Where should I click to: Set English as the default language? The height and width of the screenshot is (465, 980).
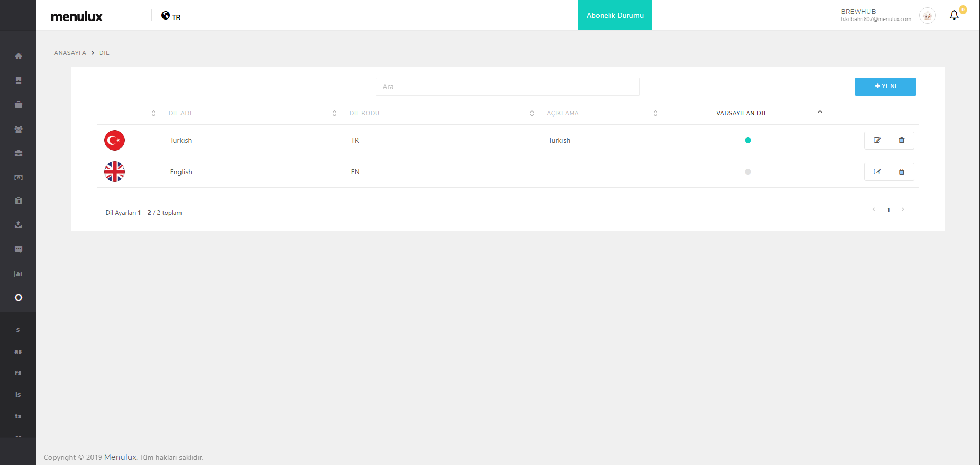pos(748,172)
